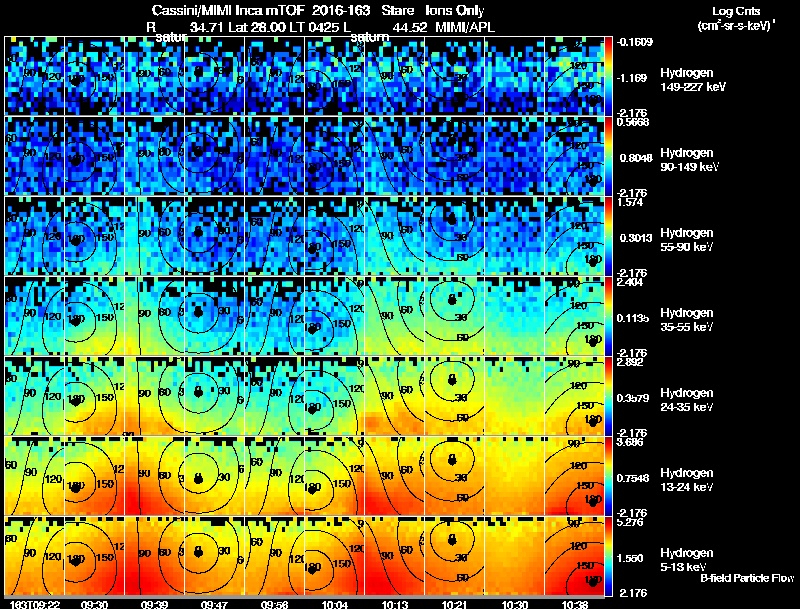The width and height of the screenshot is (800, 609).
Task: Click the date text '2016-163'
Action: click(341, 10)
